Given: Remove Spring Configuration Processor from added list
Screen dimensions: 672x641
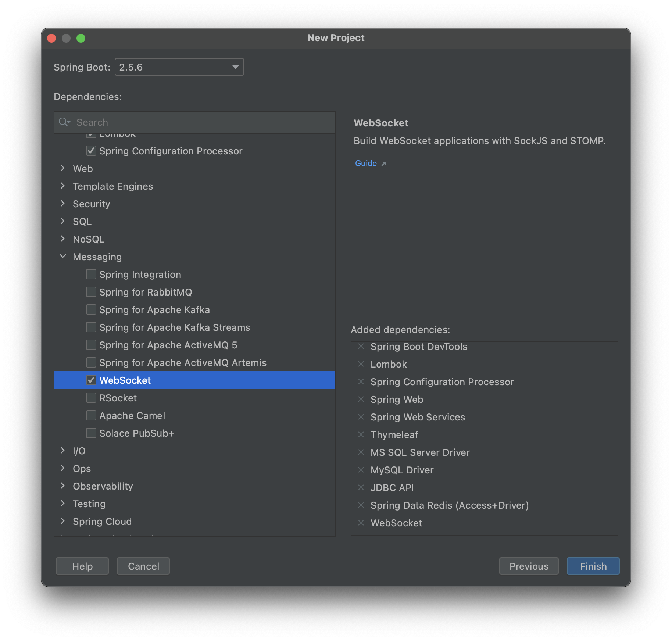Looking at the screenshot, I should pos(361,382).
